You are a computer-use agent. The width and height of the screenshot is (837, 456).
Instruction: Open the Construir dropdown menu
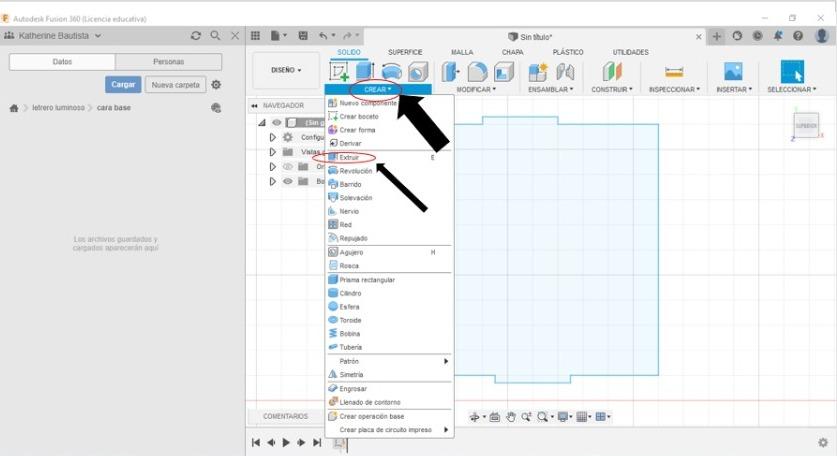612,90
